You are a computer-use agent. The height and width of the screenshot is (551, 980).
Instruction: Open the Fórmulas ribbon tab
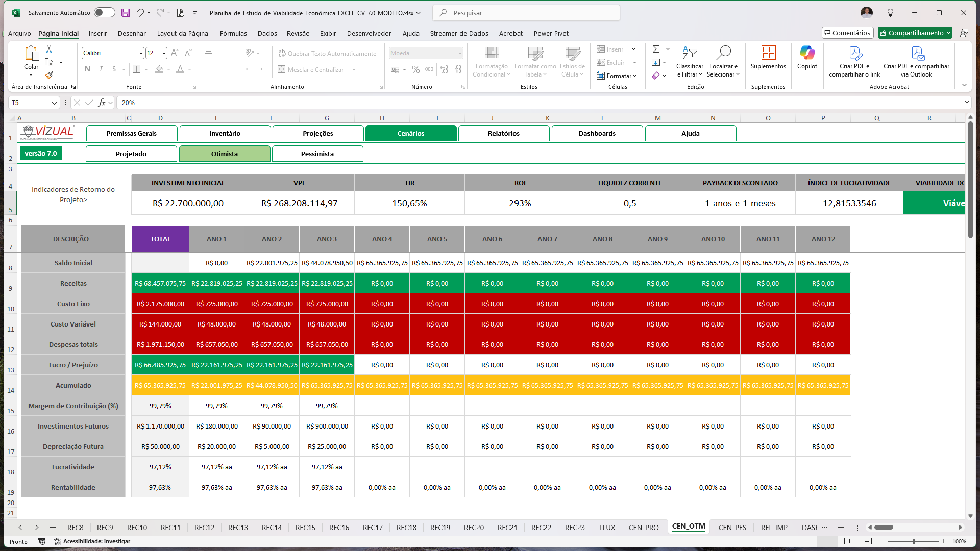pyautogui.click(x=233, y=33)
